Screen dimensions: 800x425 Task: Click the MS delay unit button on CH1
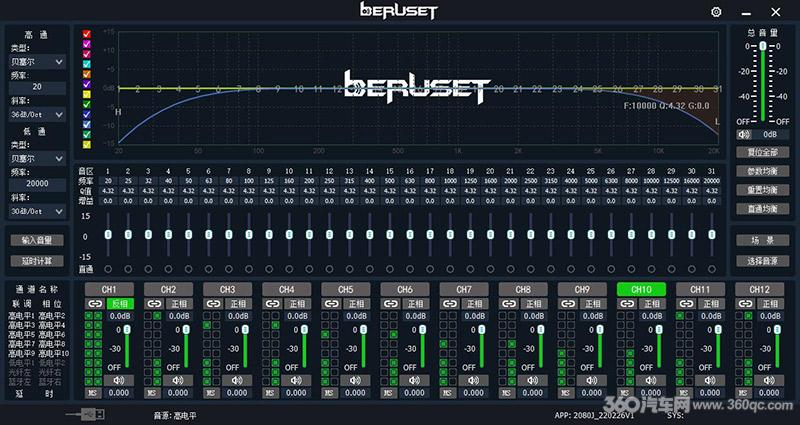(94, 393)
